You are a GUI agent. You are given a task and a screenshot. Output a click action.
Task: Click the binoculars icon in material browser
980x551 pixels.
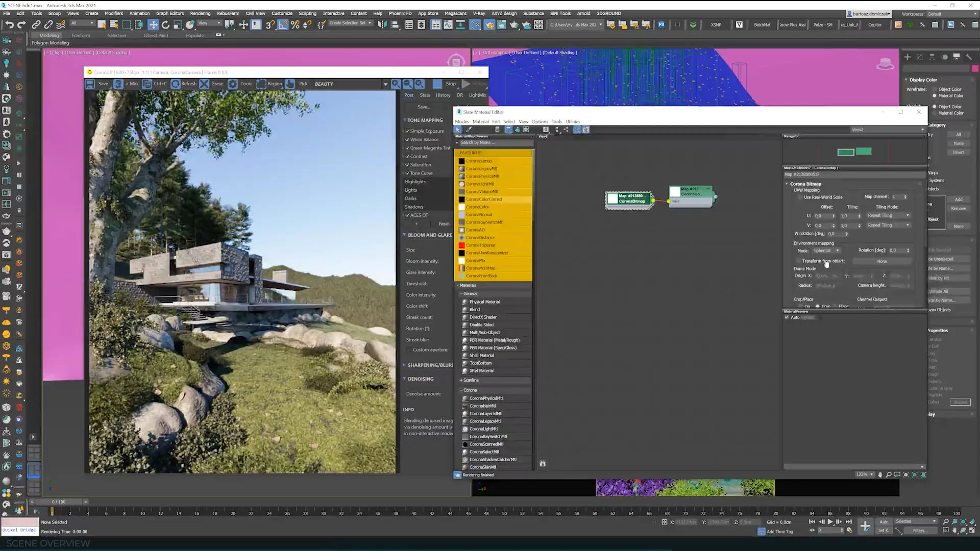point(543,464)
